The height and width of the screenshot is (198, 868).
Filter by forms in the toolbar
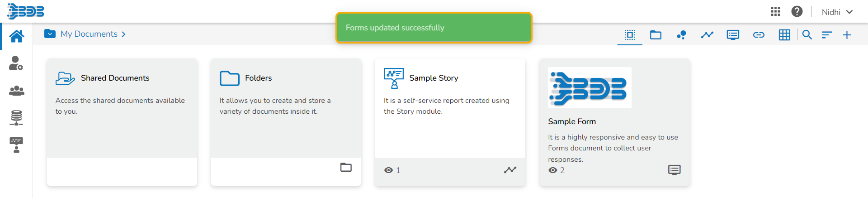pos(733,35)
